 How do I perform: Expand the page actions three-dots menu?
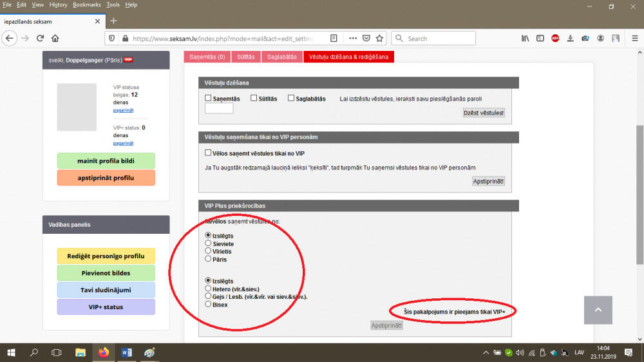coord(350,39)
